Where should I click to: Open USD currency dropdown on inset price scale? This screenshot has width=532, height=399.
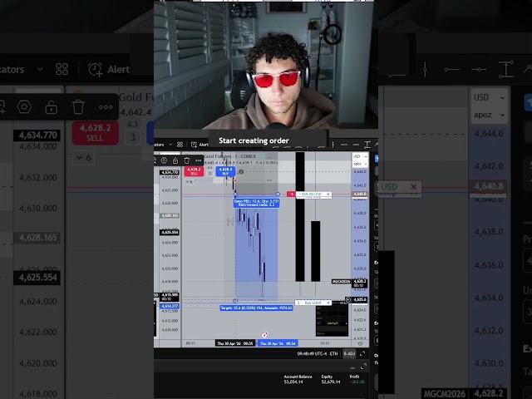359,156
